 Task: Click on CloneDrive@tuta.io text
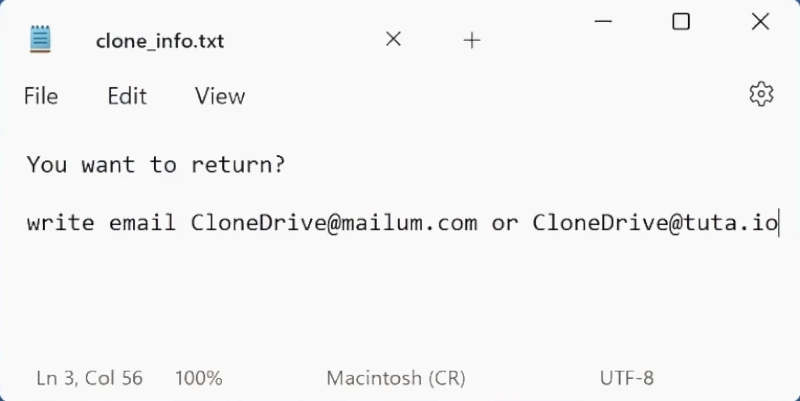655,223
